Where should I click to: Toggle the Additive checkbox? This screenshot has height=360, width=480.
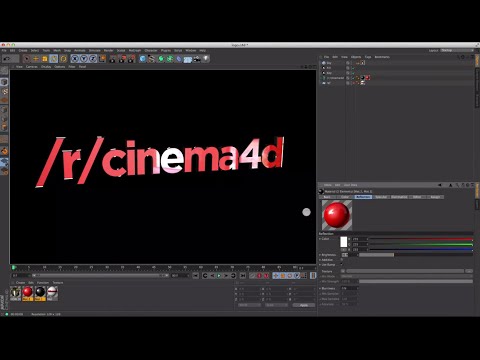pyautogui.click(x=342, y=260)
